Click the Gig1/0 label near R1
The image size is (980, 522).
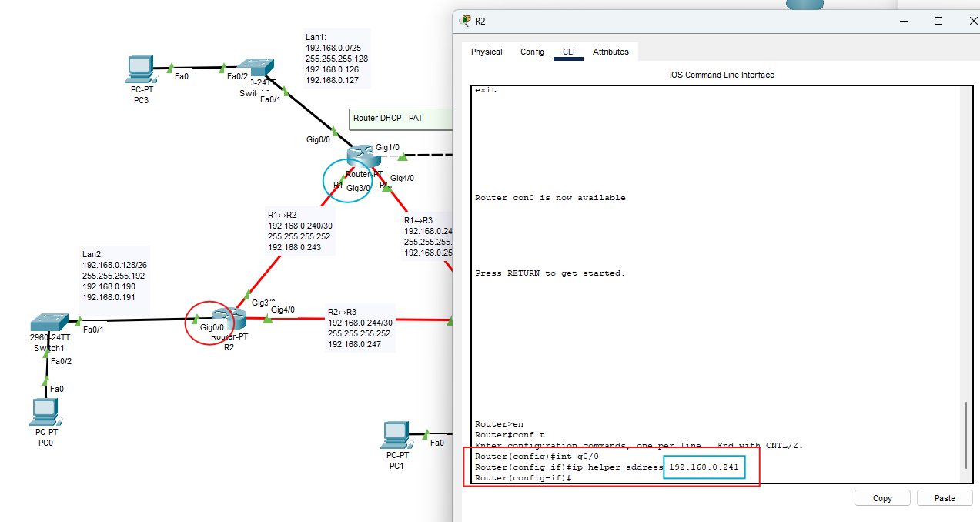[387, 147]
